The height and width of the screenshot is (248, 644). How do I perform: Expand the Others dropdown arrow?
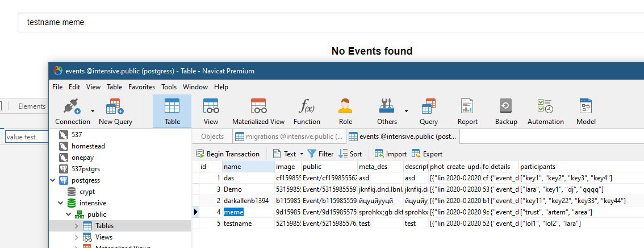click(x=406, y=111)
